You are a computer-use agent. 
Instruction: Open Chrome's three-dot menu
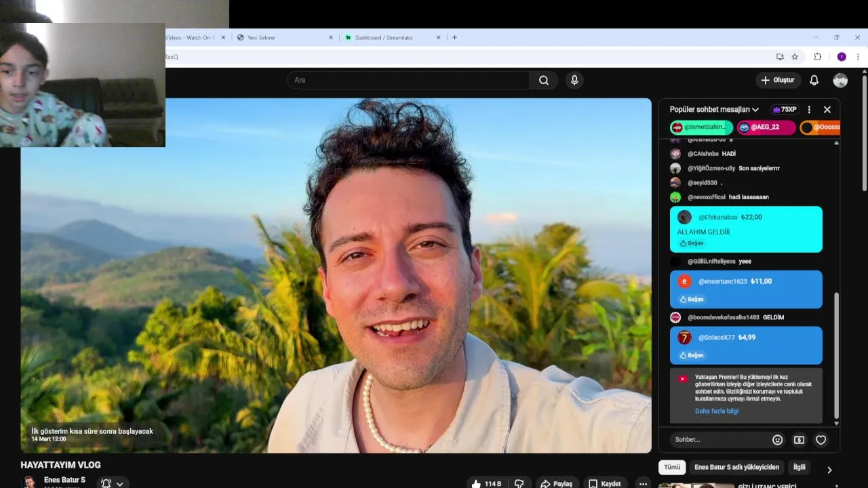(859, 57)
